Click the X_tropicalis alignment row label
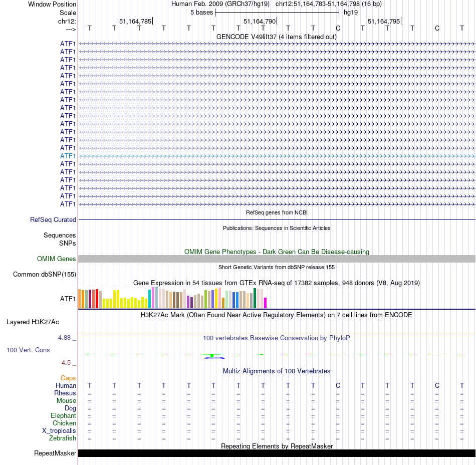Image resolution: width=476 pixels, height=465 pixels. point(59,431)
